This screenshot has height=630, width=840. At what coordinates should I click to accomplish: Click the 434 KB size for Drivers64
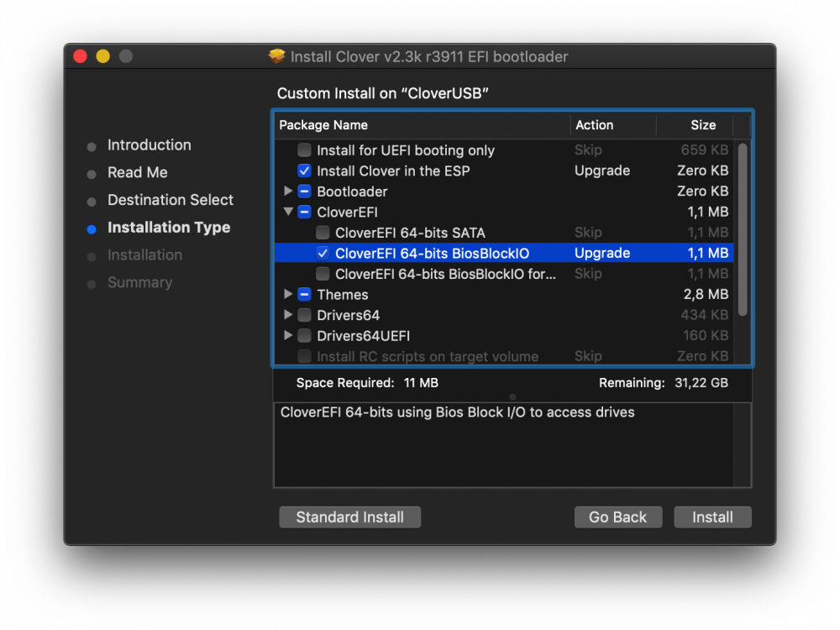click(705, 315)
